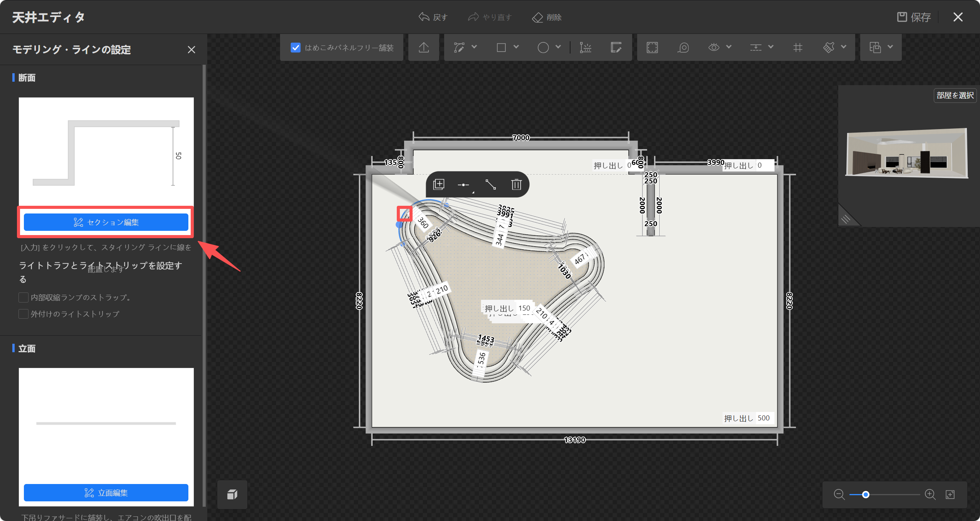Image resolution: width=980 pixels, height=521 pixels.
Task: Expand the polyline tool dropdown arrow
Action: (474, 47)
